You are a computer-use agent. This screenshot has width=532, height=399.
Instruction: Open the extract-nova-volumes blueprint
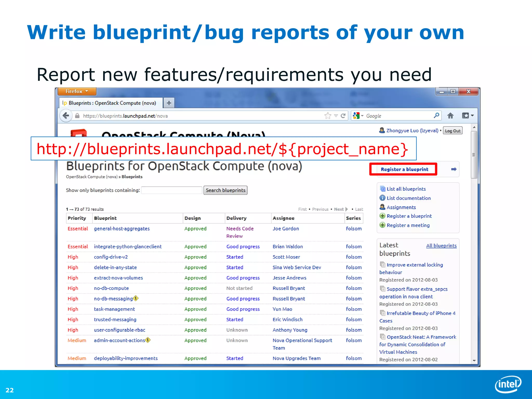pyautogui.click(x=118, y=278)
